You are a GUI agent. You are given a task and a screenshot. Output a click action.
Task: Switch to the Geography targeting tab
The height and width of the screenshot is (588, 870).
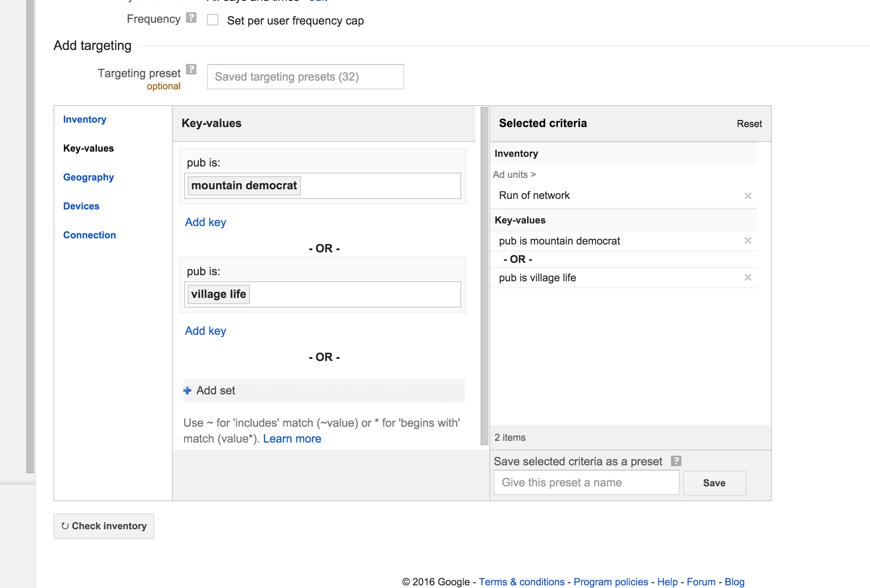(88, 177)
